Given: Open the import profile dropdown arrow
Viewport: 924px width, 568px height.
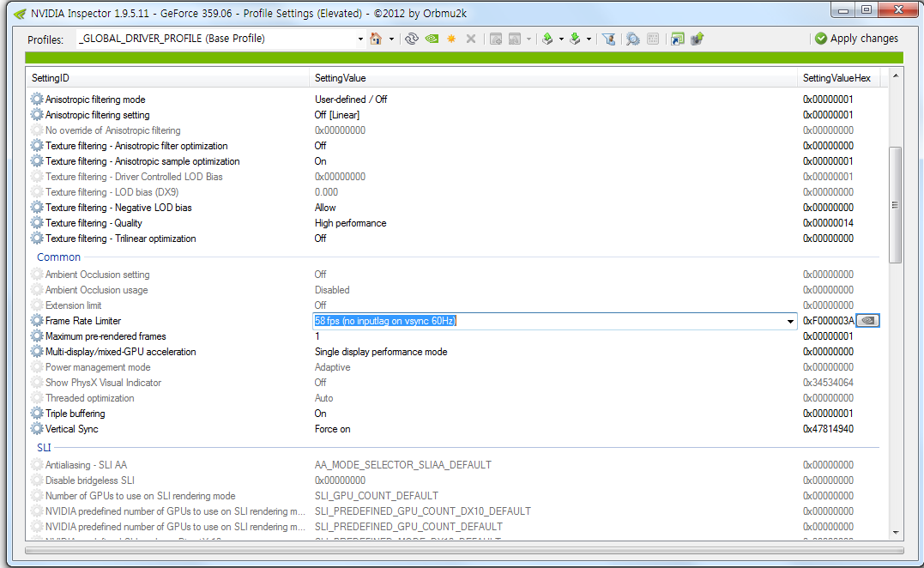Looking at the screenshot, I should [x=589, y=39].
